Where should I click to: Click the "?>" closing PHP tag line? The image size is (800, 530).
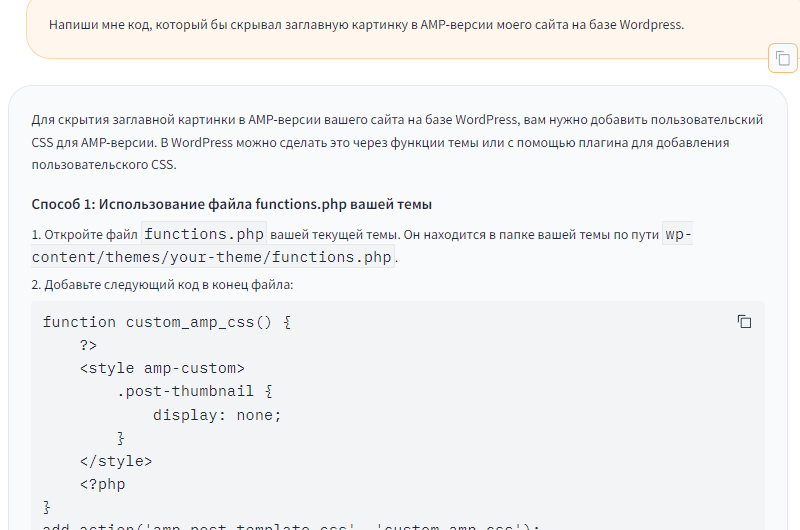pos(88,345)
